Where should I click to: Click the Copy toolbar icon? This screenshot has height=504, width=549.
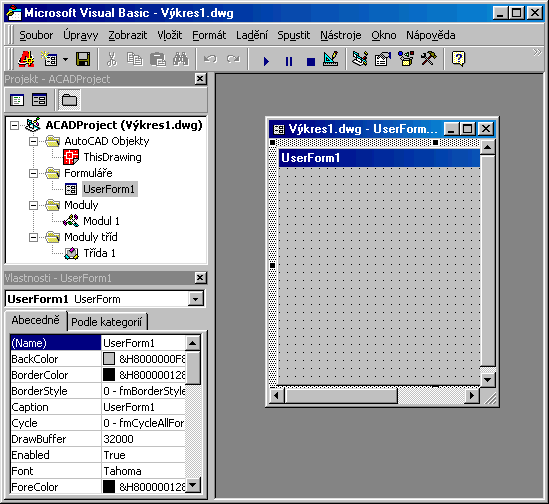(x=134, y=59)
